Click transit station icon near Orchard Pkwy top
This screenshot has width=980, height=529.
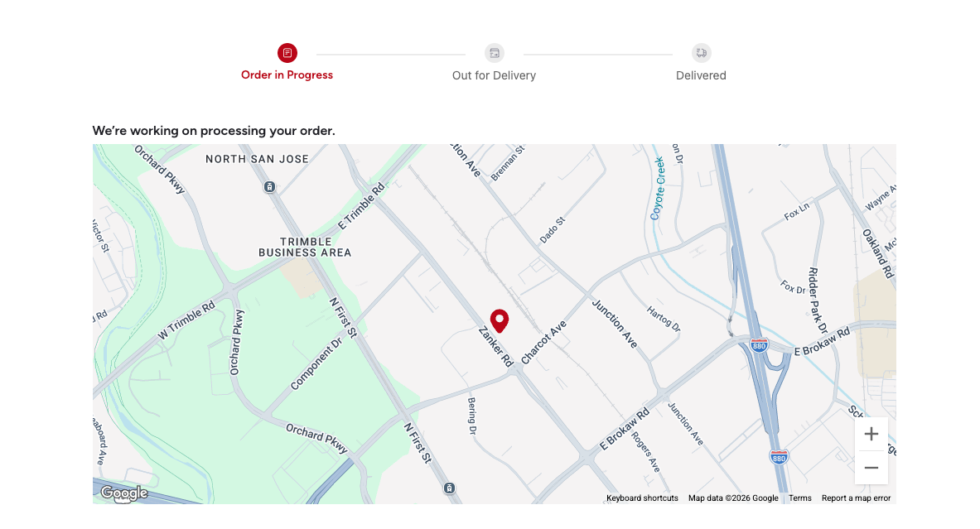click(269, 187)
